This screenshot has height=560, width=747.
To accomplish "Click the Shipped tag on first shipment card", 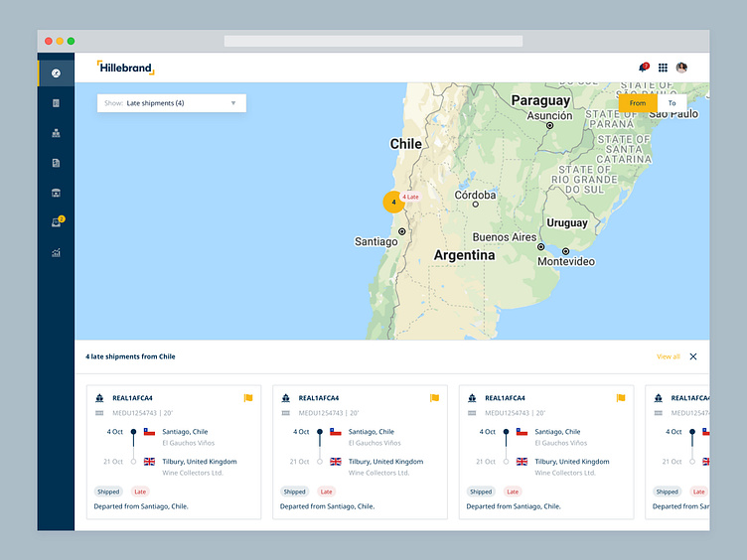I will click(108, 491).
